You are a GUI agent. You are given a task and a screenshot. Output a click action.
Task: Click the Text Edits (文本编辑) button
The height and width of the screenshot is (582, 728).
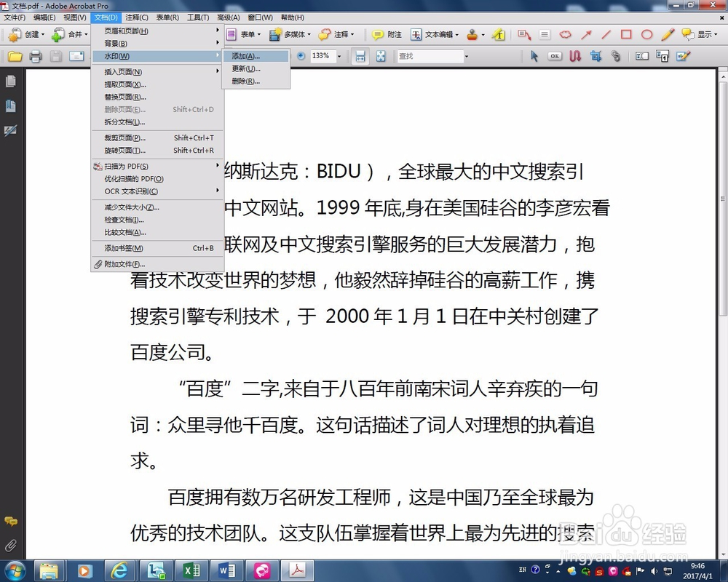tap(435, 34)
